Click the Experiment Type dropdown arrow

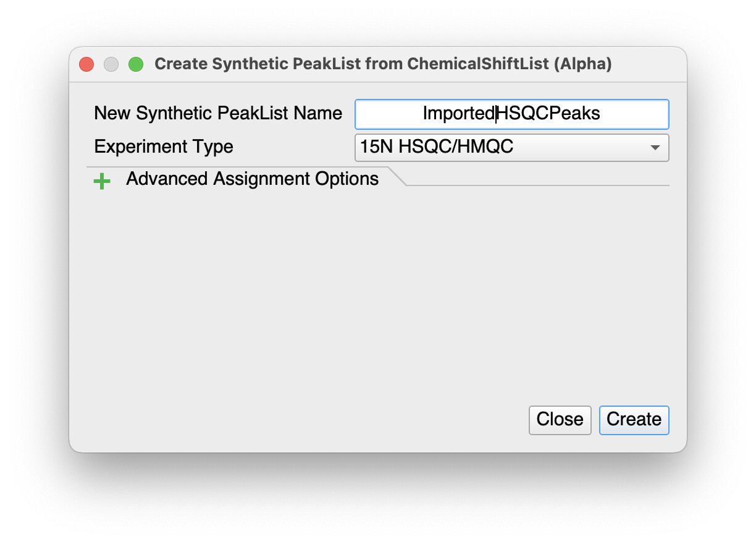(x=655, y=148)
